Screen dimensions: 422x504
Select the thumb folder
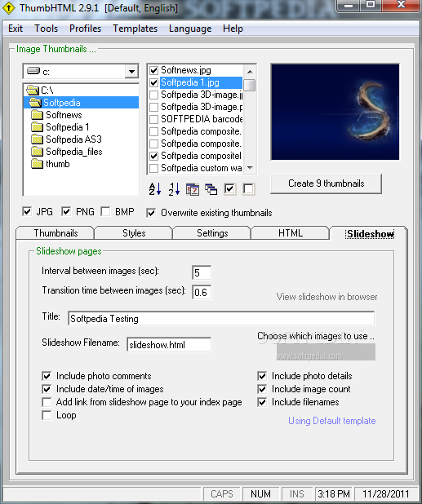coord(58,164)
